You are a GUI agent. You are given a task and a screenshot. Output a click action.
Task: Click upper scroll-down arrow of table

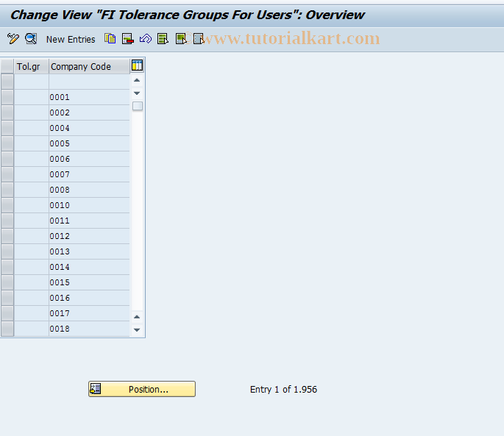137,93
